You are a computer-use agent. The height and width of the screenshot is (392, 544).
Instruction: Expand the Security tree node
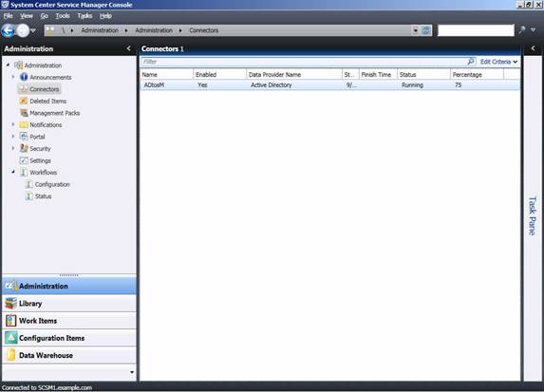(x=13, y=148)
